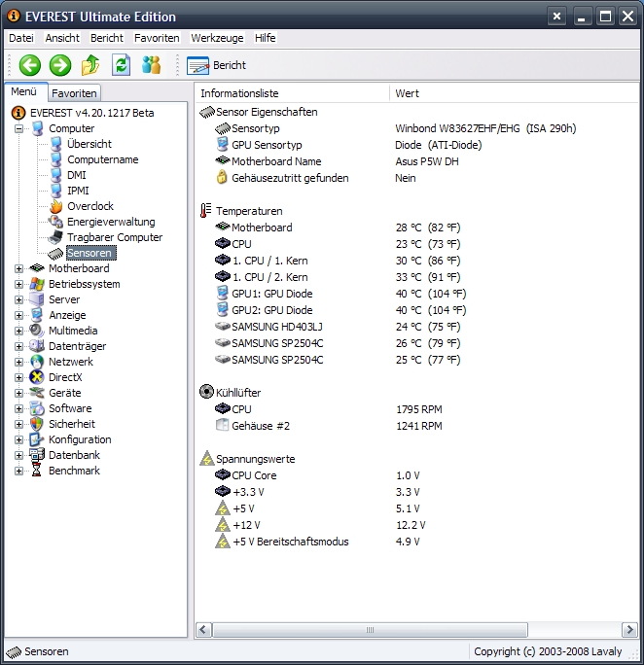Open the Ansicht menu
Viewport: 644px width, 665px height.
[x=62, y=38]
